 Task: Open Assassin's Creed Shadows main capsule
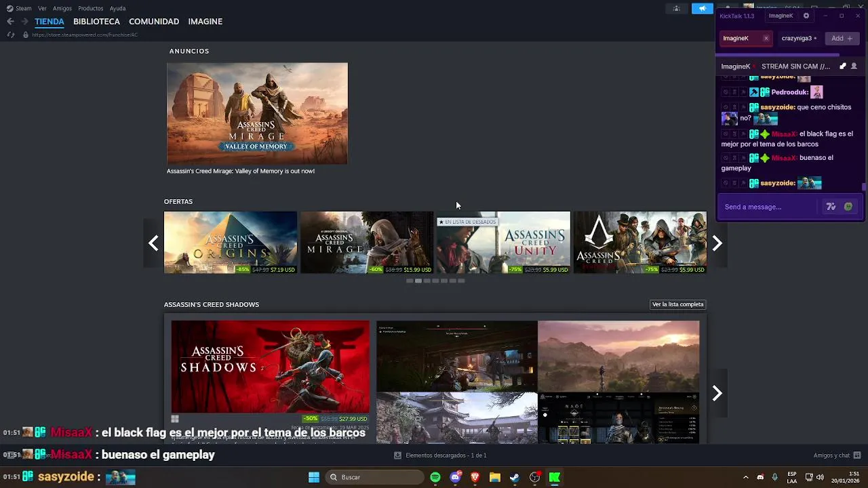pyautogui.click(x=271, y=367)
